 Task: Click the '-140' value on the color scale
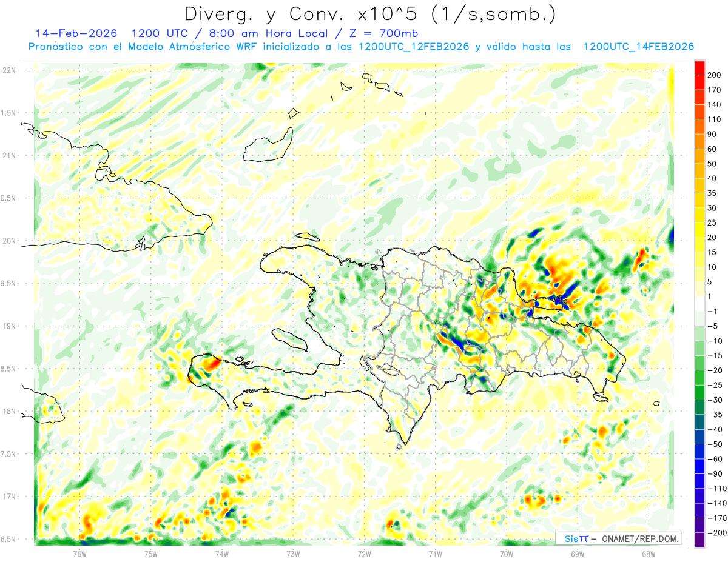[718, 504]
